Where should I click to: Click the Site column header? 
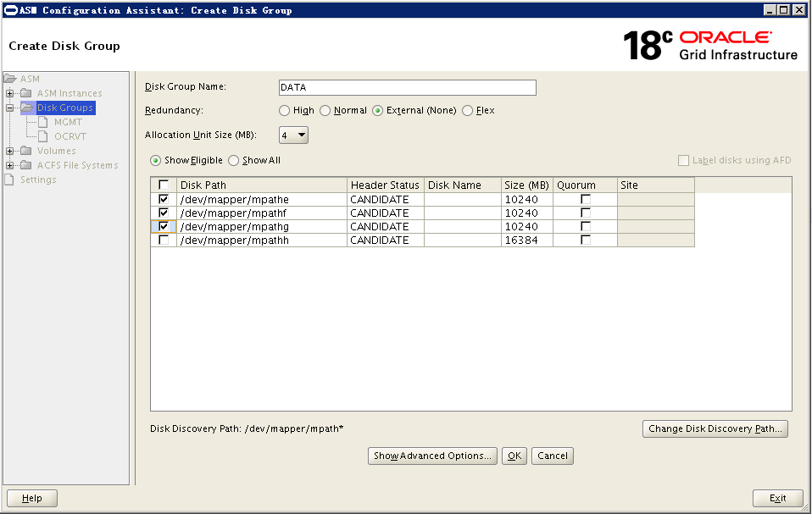click(x=655, y=185)
